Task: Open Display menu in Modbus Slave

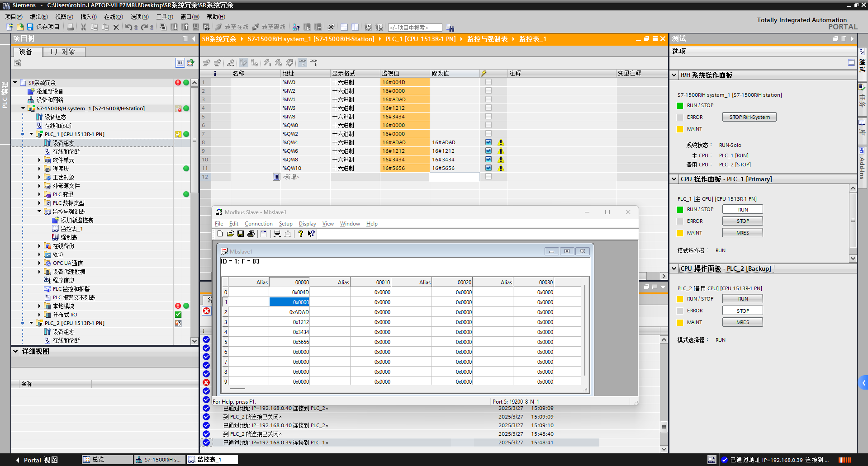Action: coord(308,224)
